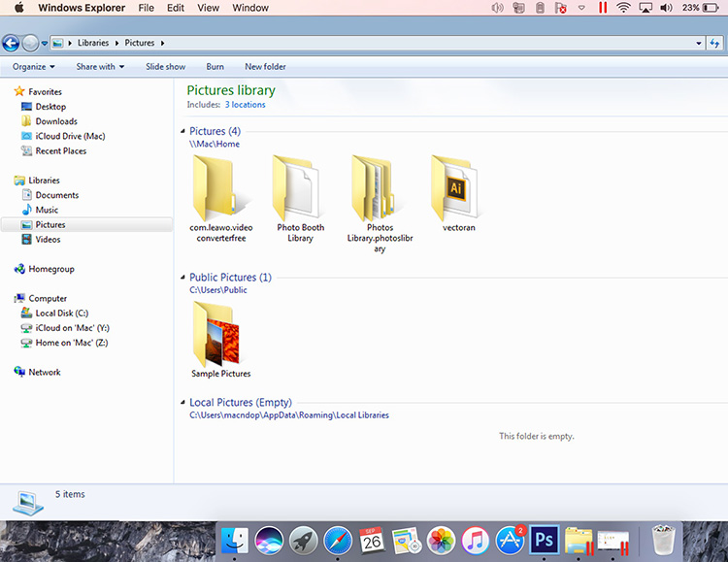Launch Siri from the Dock

pos(269,541)
